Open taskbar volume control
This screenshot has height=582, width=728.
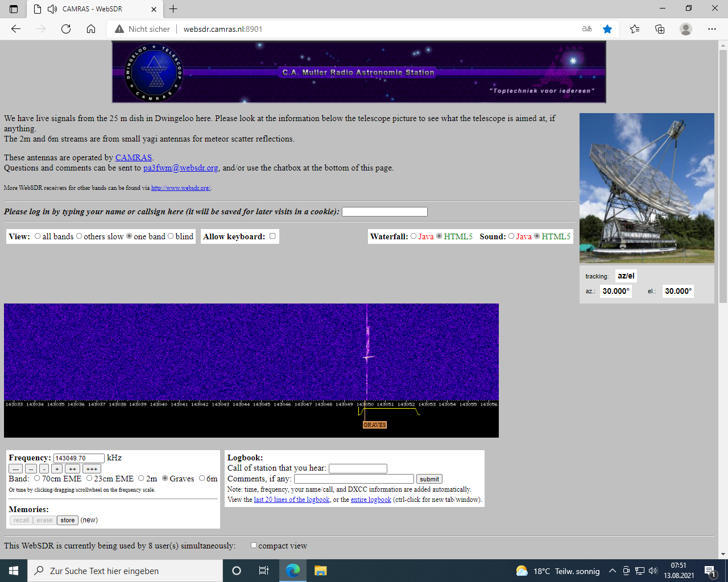point(653,571)
